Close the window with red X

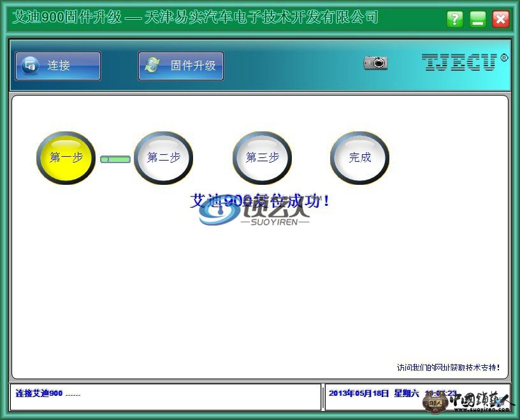tap(501, 18)
